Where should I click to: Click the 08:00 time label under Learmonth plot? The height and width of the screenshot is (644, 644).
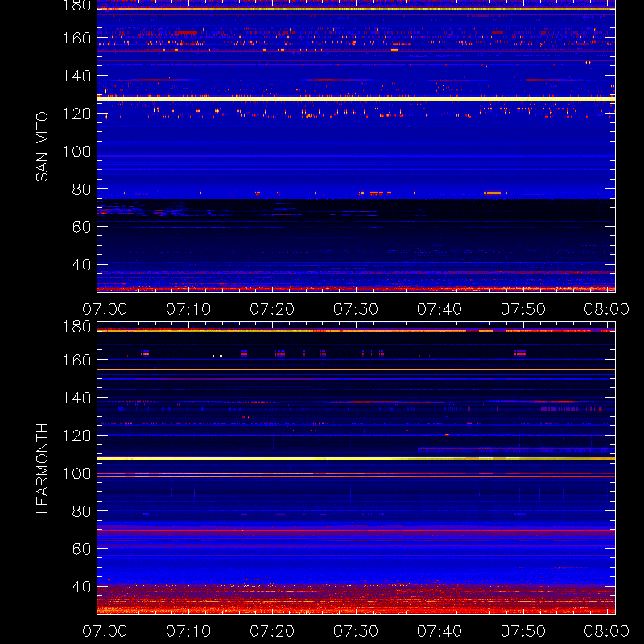coord(607,631)
